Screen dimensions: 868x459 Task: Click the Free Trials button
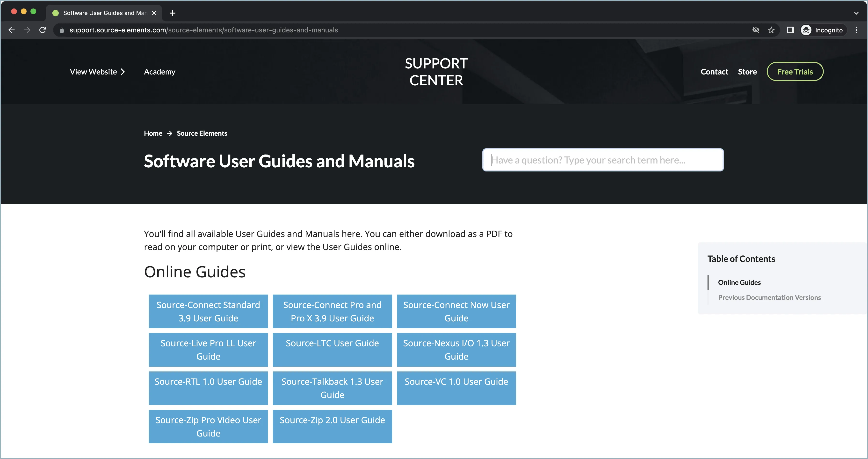coord(795,72)
